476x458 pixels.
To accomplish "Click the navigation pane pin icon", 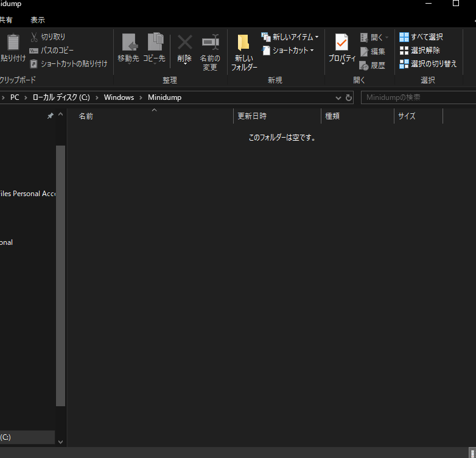I will coord(51,116).
